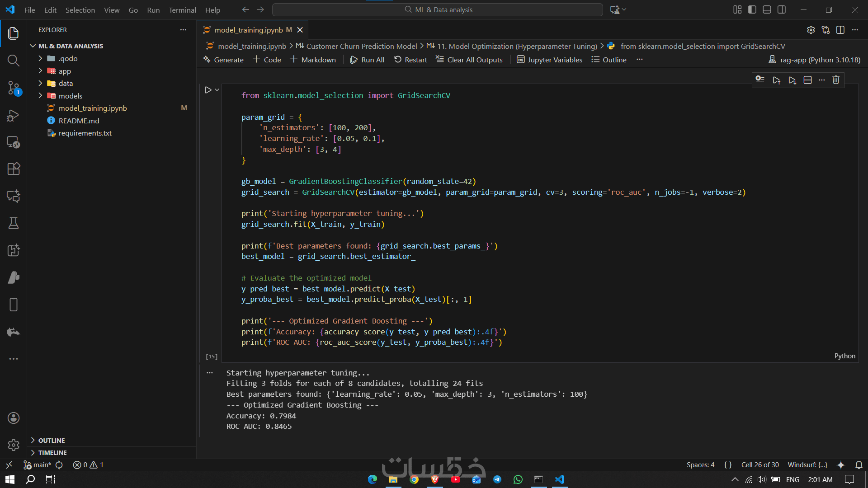Open run options dropdown beside cell

coord(217,90)
